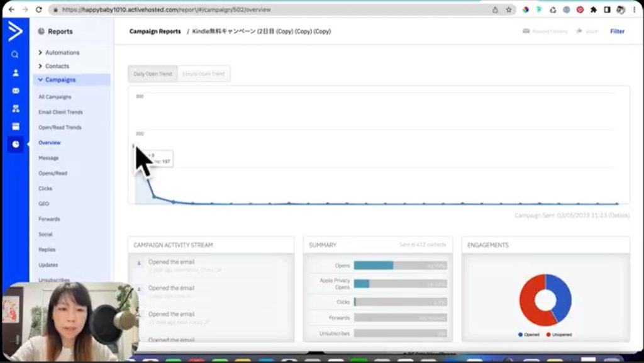Screen dimensions: 644x363
Task: Switch to Hourly Open Trend view
Action: (x=203, y=74)
